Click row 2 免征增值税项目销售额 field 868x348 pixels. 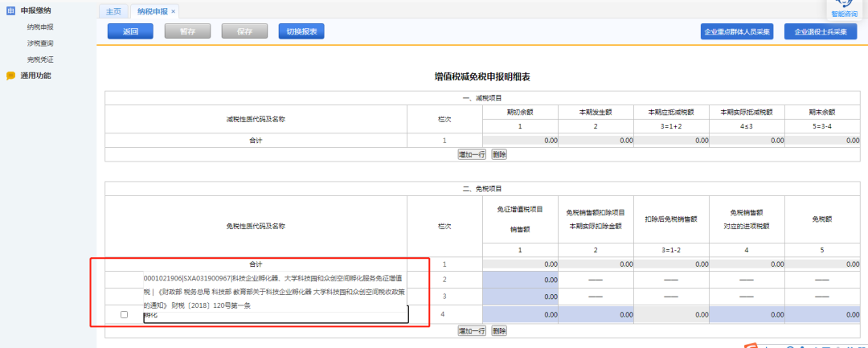(520, 280)
